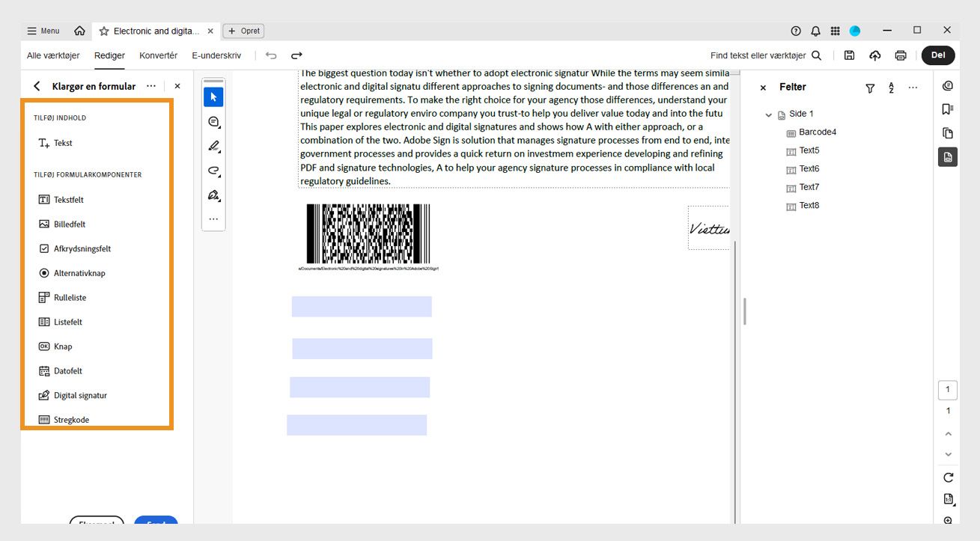Image resolution: width=980 pixels, height=541 pixels.
Task: Switch to Alle værktøjer
Action: (53, 55)
